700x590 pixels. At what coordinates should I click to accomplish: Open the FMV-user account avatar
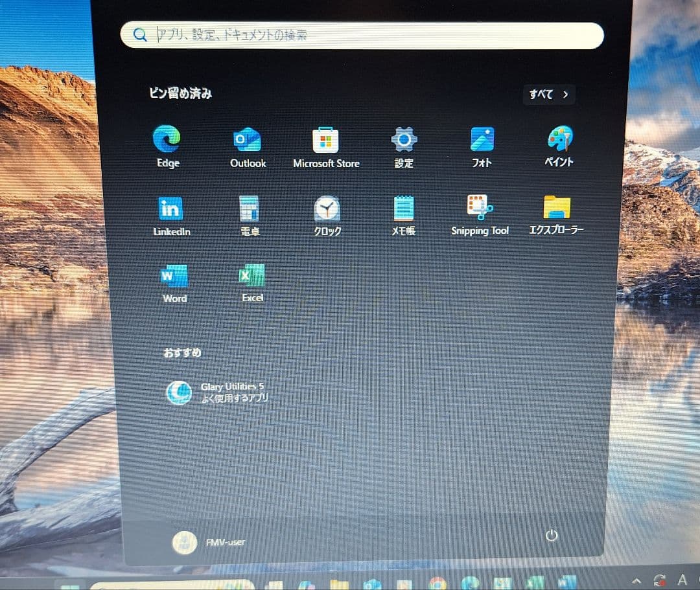coord(184,543)
